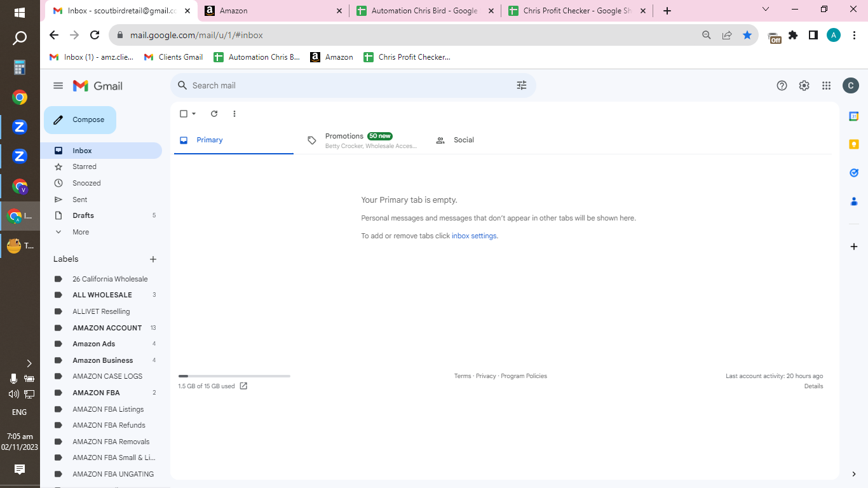The height and width of the screenshot is (488, 868).
Task: Open Chrome profile avatar A
Action: (x=834, y=36)
